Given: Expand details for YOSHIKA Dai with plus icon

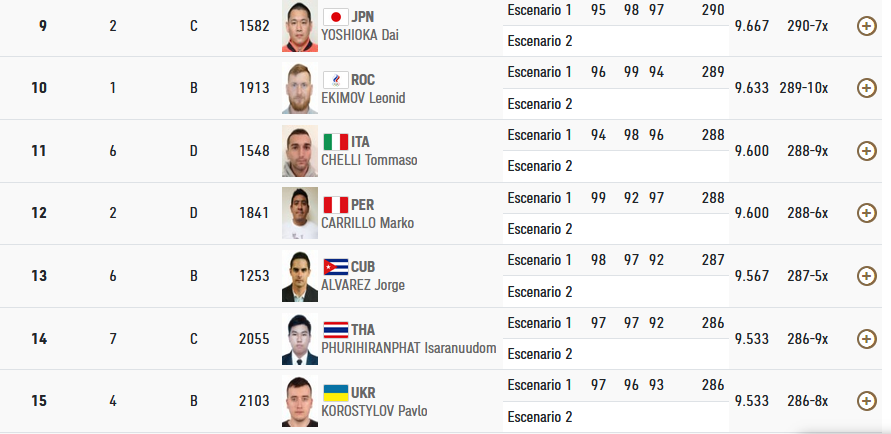Looking at the screenshot, I should tap(866, 26).
